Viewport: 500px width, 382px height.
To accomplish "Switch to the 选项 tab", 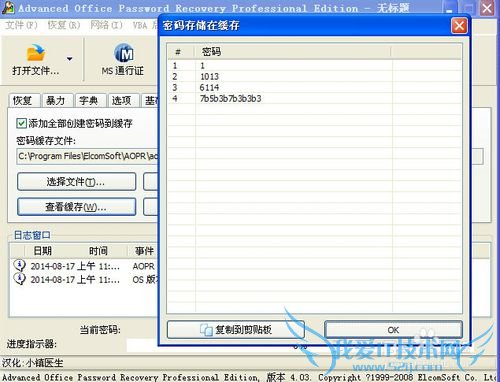I will pos(122,100).
